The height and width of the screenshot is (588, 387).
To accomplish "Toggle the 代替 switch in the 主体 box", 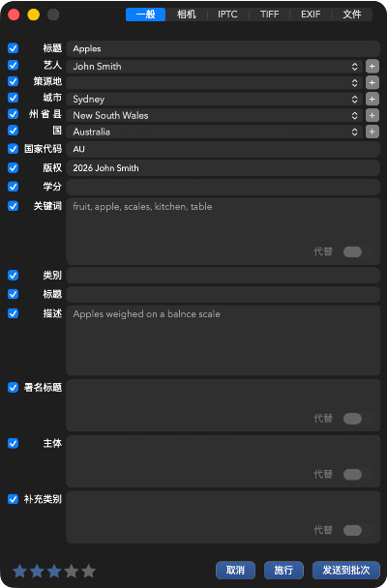I will (352, 475).
